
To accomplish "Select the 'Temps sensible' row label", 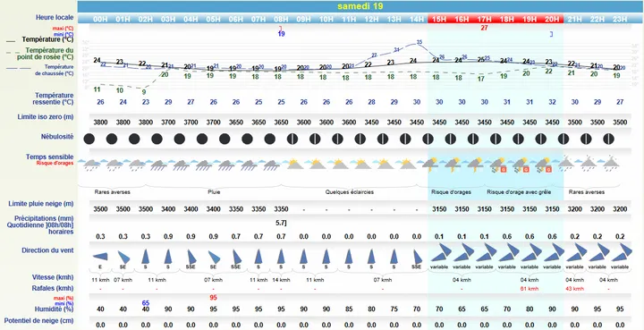I will [50, 157].
